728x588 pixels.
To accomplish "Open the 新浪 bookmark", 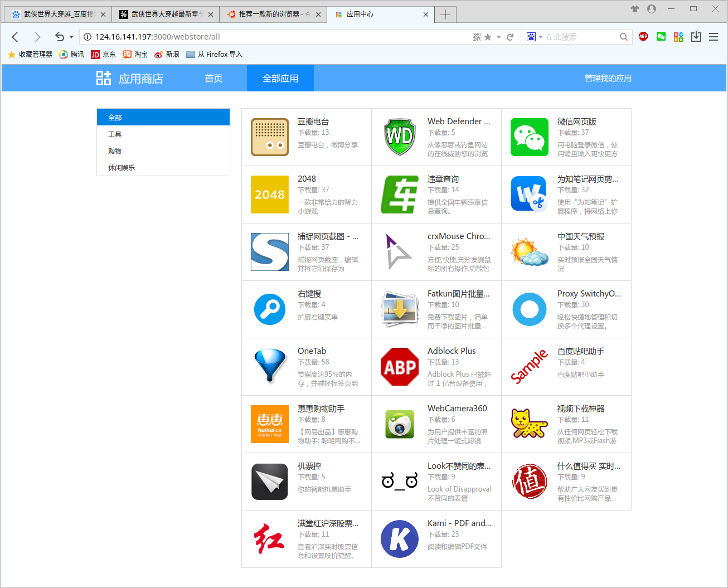I will tap(167, 54).
